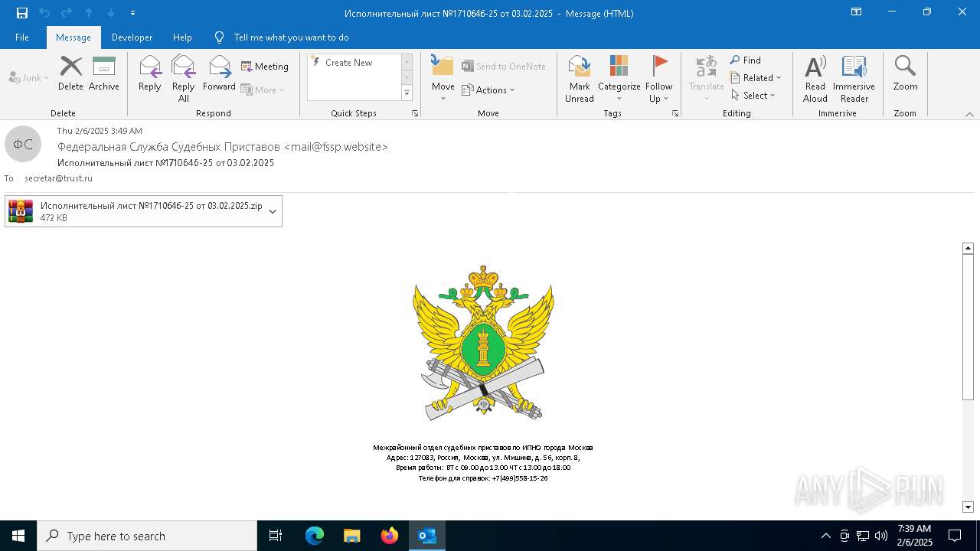
Task: Mark the message as Unread
Action: 580,79
